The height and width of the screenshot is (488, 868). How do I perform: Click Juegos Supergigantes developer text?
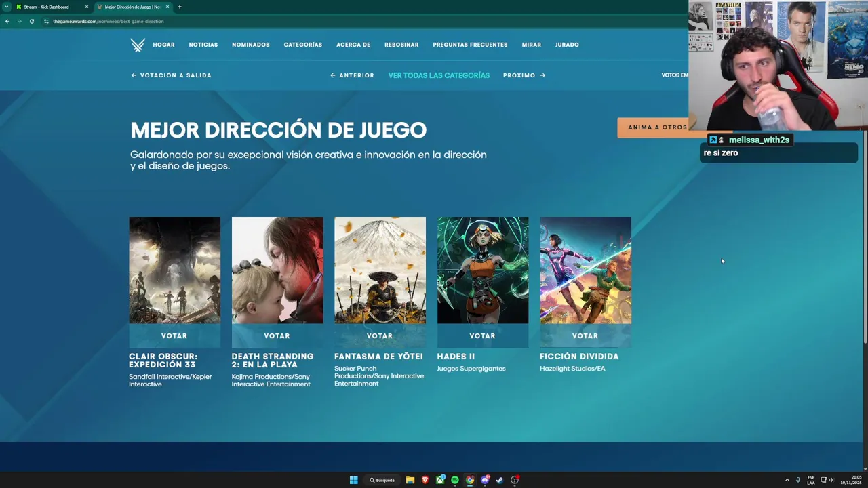[471, 369]
